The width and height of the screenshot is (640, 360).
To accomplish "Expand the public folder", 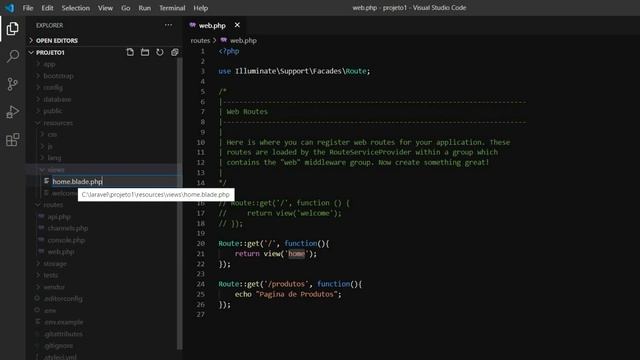I will pyautogui.click(x=53, y=111).
